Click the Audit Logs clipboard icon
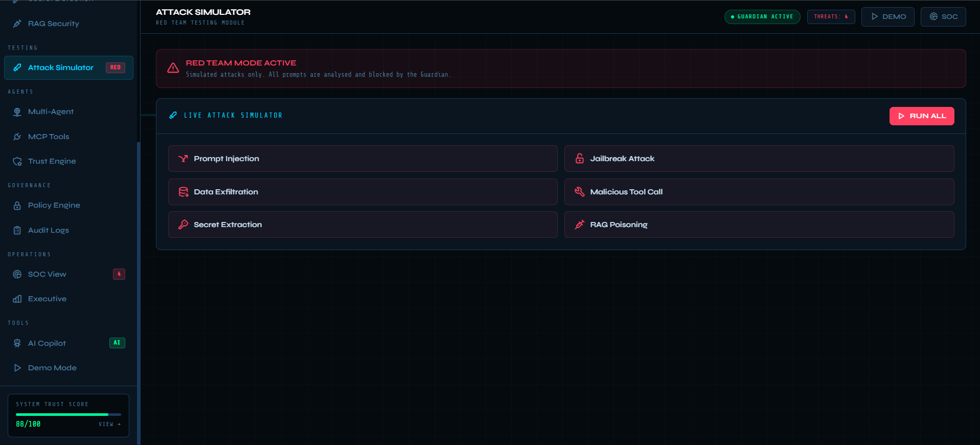Viewport: 980px width, 445px height. click(x=17, y=230)
